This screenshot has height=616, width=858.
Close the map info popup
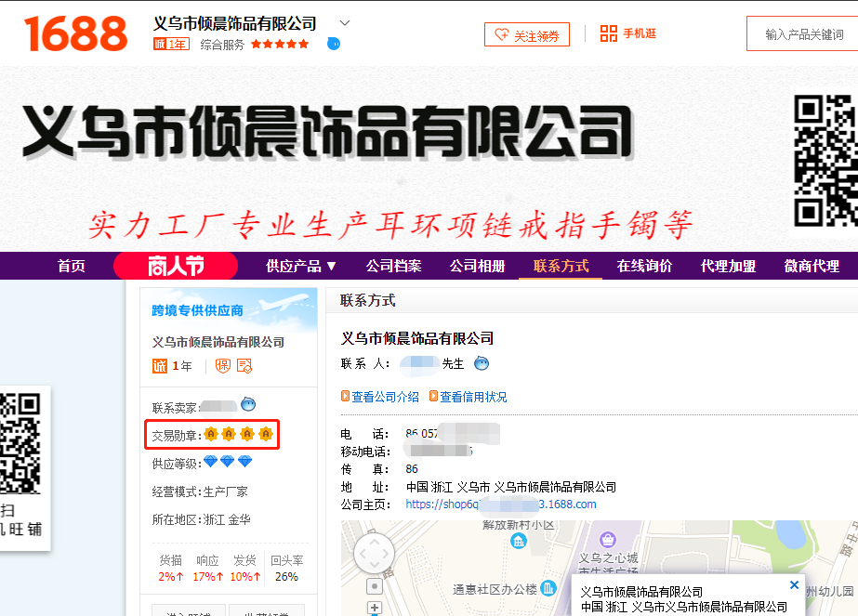click(795, 584)
